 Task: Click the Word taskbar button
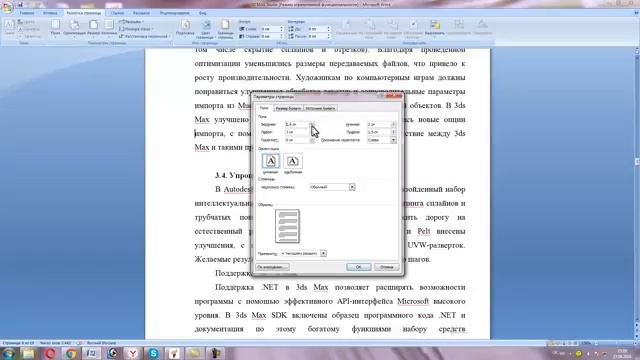tap(91, 353)
